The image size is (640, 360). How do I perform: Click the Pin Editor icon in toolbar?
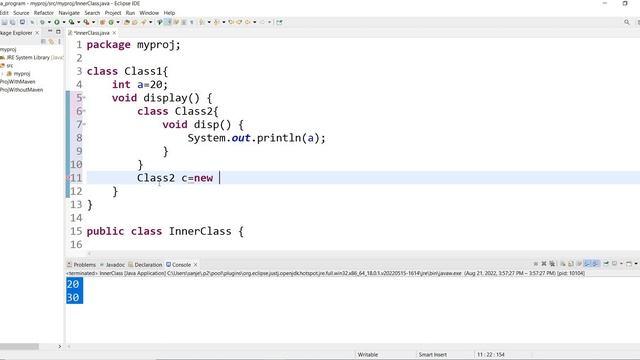point(279,22)
